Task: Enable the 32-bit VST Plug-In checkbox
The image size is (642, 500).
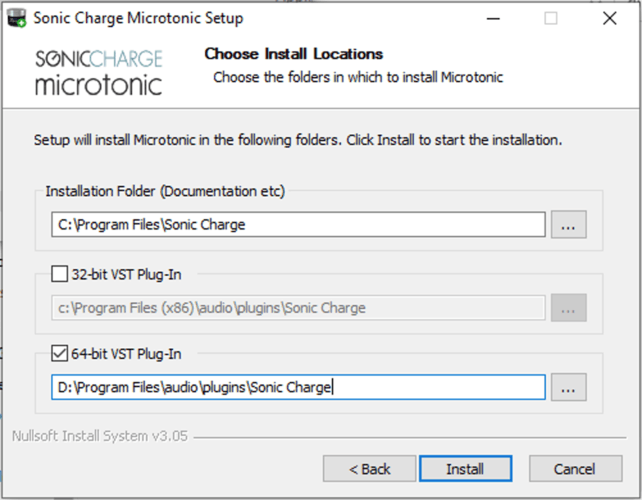Action: [59, 274]
